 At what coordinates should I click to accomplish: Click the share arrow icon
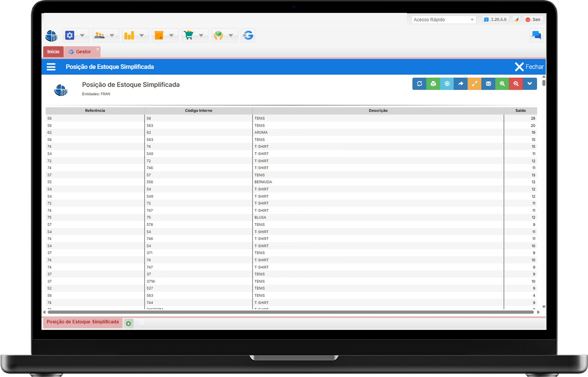461,84
